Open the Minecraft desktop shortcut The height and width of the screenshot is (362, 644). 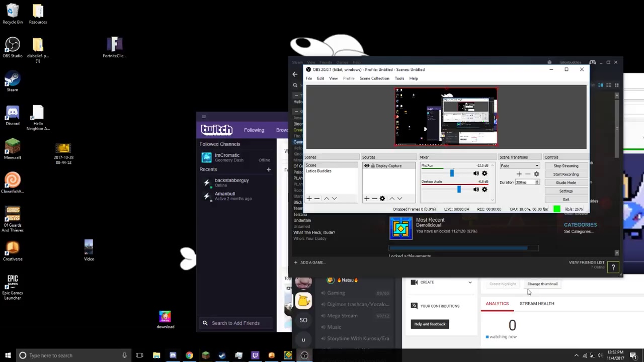click(x=13, y=149)
